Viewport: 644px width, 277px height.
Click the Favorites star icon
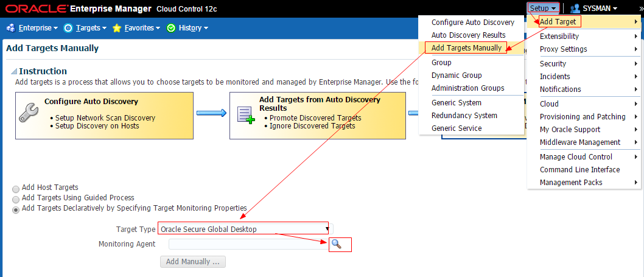click(x=117, y=28)
